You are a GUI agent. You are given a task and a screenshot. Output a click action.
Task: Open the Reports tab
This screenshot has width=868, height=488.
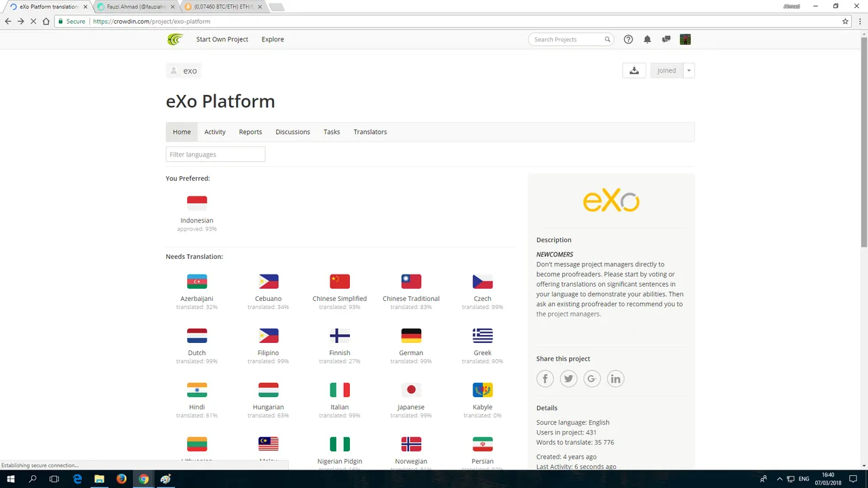click(250, 131)
